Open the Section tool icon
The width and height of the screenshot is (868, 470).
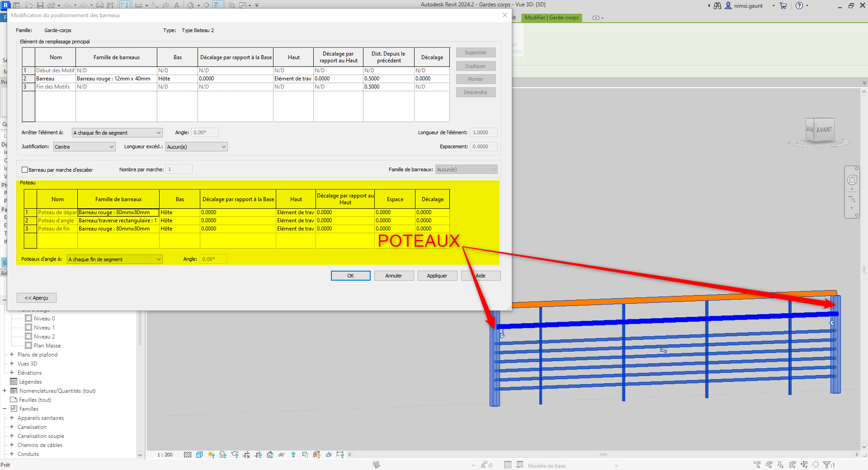(x=206, y=5)
